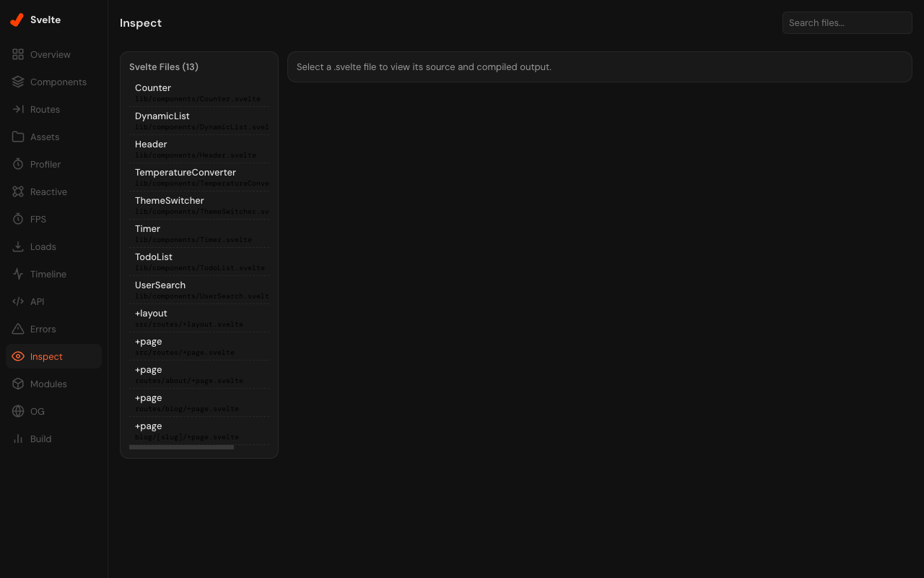
Task: Select +page at src/routes/+page.svelte
Action: pos(199,347)
